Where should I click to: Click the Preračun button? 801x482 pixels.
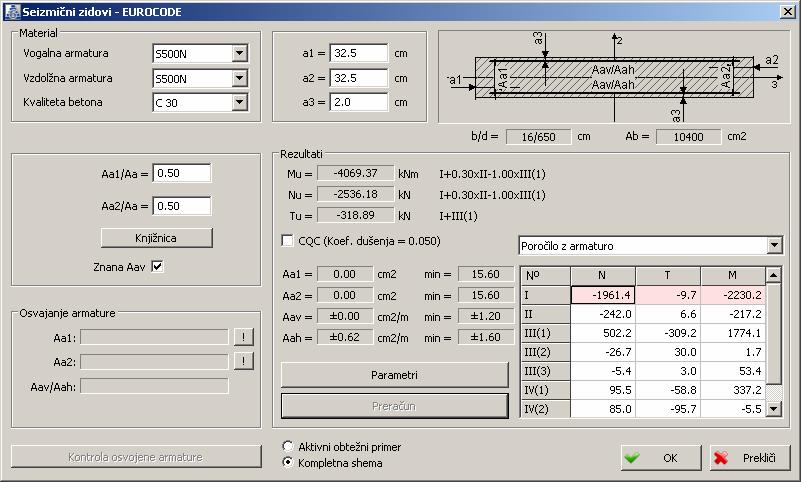click(x=394, y=406)
